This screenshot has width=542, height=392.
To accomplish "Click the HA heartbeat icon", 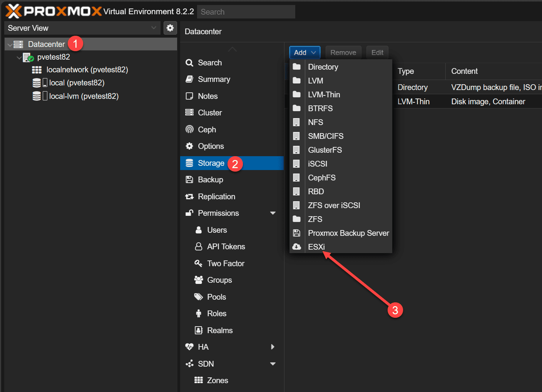I will click(189, 347).
